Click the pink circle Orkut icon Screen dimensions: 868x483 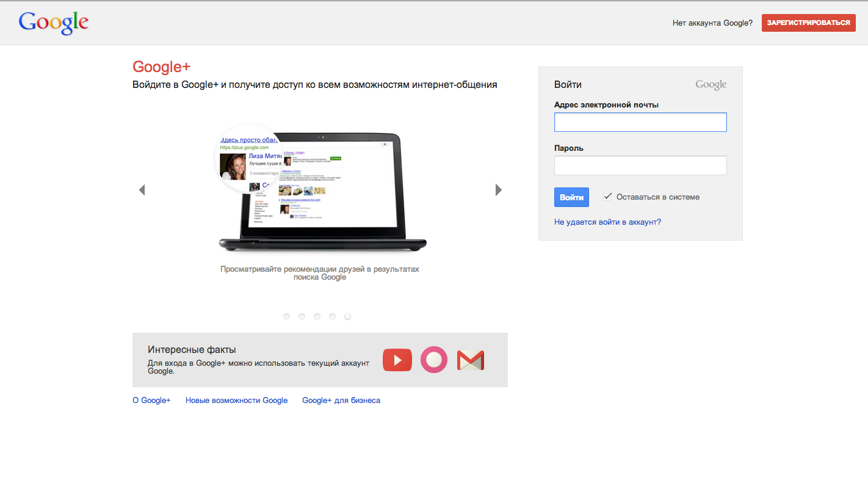434,360
